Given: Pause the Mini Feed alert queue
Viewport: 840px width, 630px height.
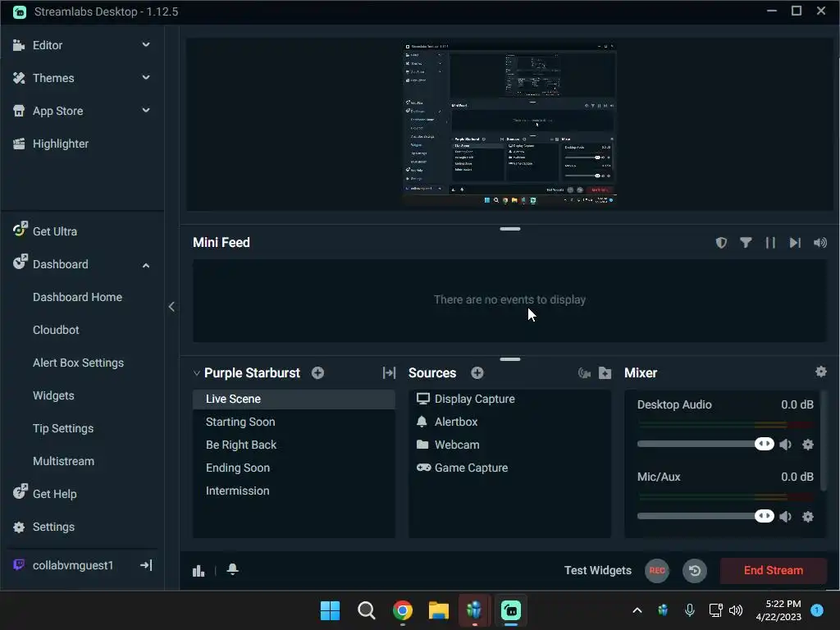Looking at the screenshot, I should [x=770, y=243].
